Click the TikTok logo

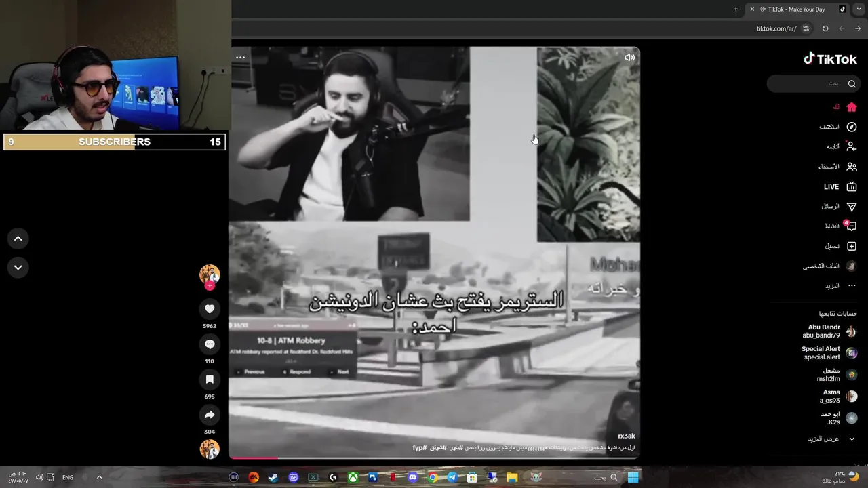[x=830, y=59]
